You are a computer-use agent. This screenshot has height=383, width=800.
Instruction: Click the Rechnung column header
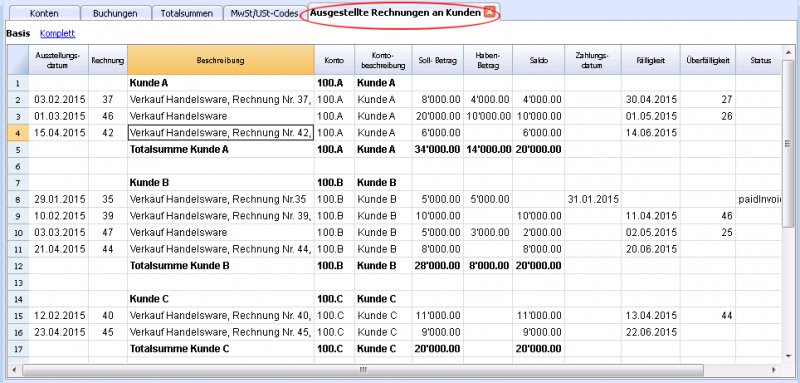pos(108,60)
